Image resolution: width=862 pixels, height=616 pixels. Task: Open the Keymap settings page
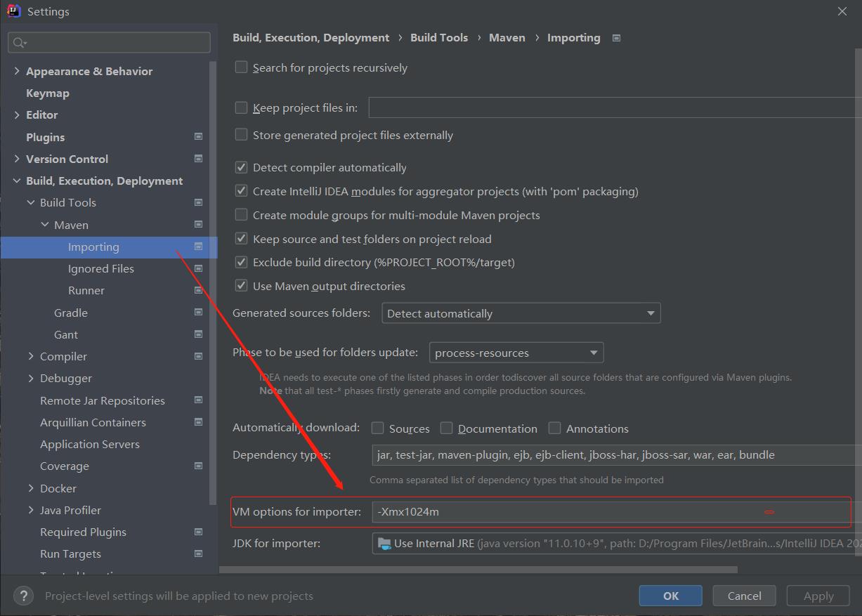(48, 93)
